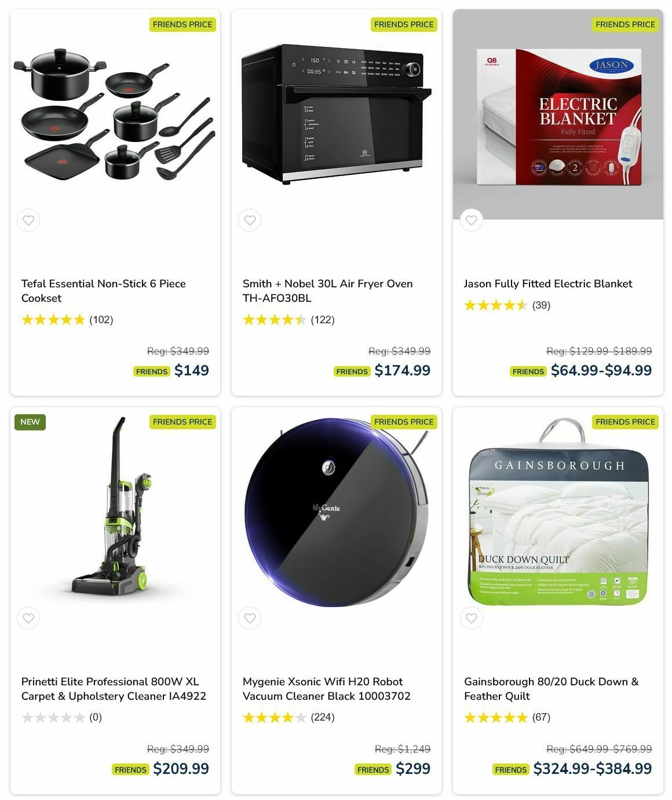The width and height of the screenshot is (672, 800).
Task: Open star rating reviews (224) for Mygenie
Action: click(288, 718)
